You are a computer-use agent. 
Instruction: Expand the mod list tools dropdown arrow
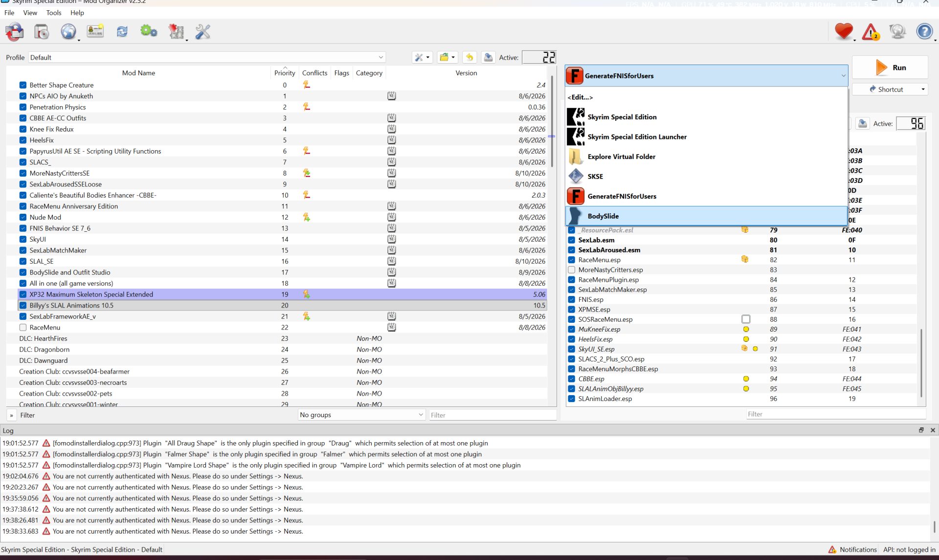[428, 57]
